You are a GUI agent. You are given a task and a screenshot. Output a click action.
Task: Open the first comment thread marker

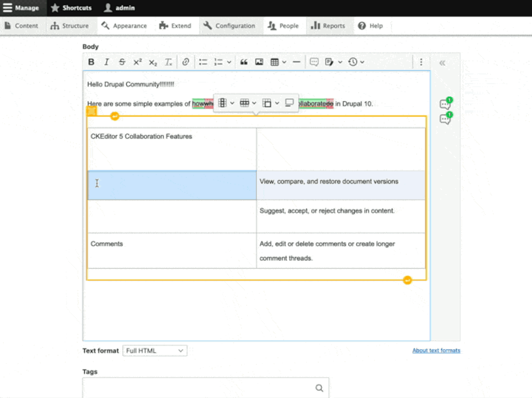tap(446, 103)
